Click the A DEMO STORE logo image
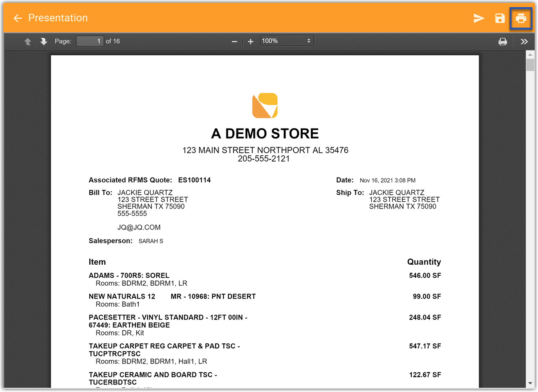This screenshot has height=392, width=538. click(x=265, y=106)
